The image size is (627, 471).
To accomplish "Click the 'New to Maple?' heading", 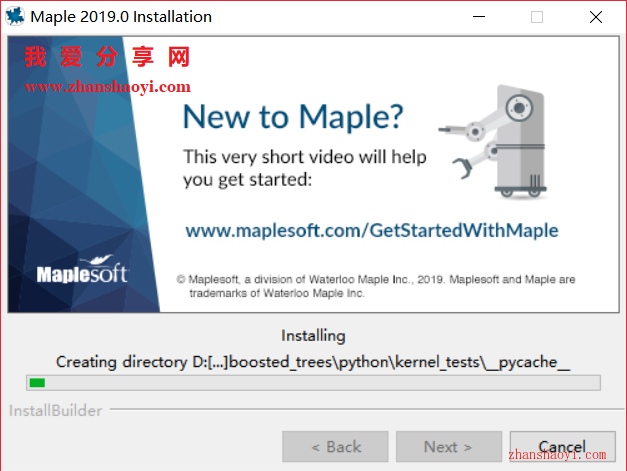I will tap(293, 116).
